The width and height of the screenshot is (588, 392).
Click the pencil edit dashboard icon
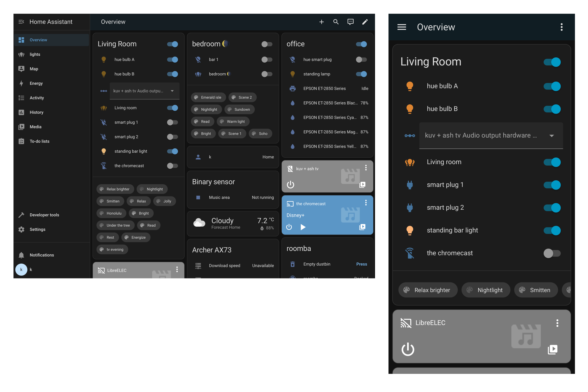click(x=365, y=22)
